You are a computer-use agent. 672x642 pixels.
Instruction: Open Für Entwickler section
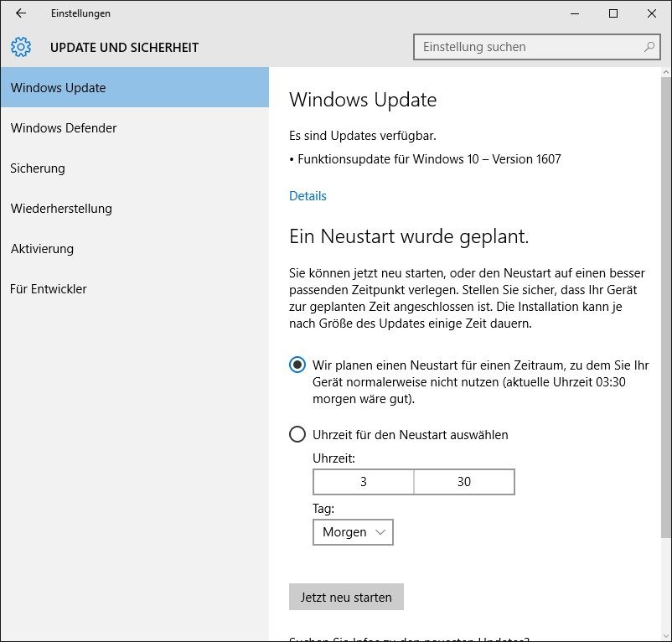click(x=135, y=289)
